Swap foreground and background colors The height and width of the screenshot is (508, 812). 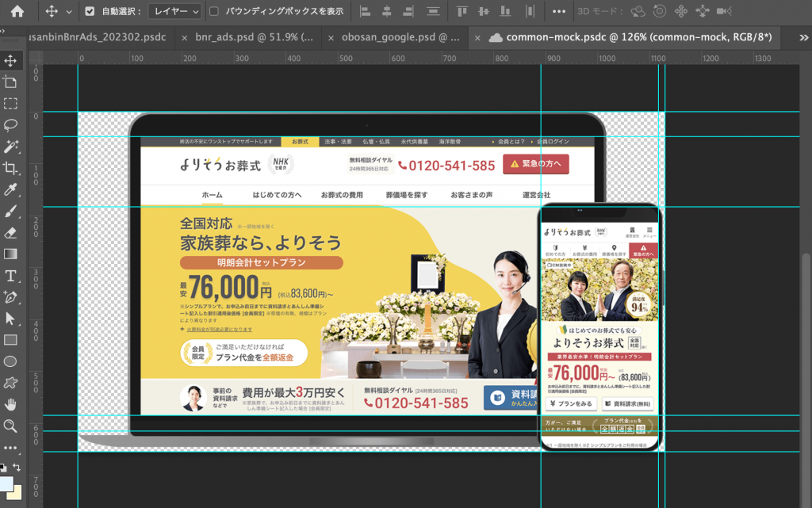pyautogui.click(x=17, y=468)
